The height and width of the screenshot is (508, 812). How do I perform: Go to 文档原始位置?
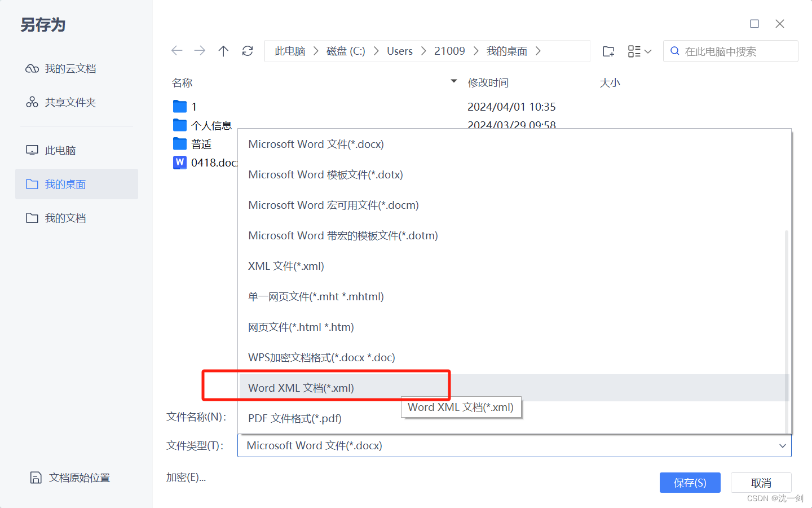coord(70,478)
